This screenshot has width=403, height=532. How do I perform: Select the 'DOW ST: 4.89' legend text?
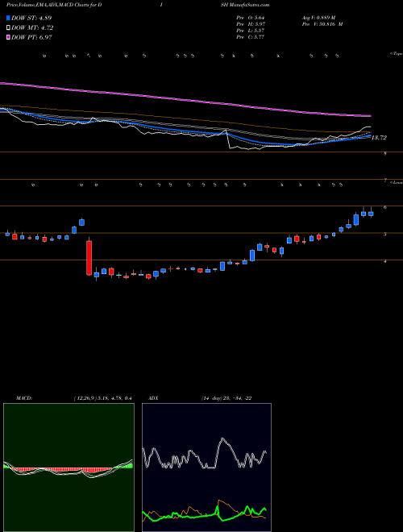click(x=31, y=18)
